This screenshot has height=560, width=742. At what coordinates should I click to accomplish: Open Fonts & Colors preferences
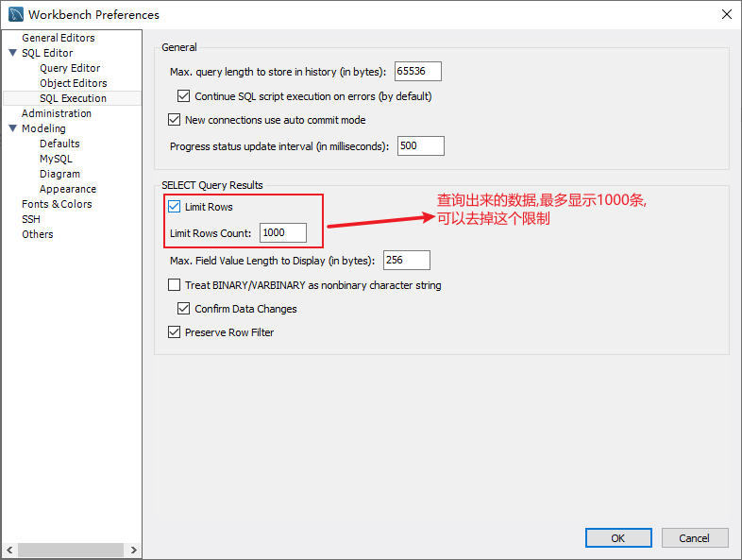57,205
